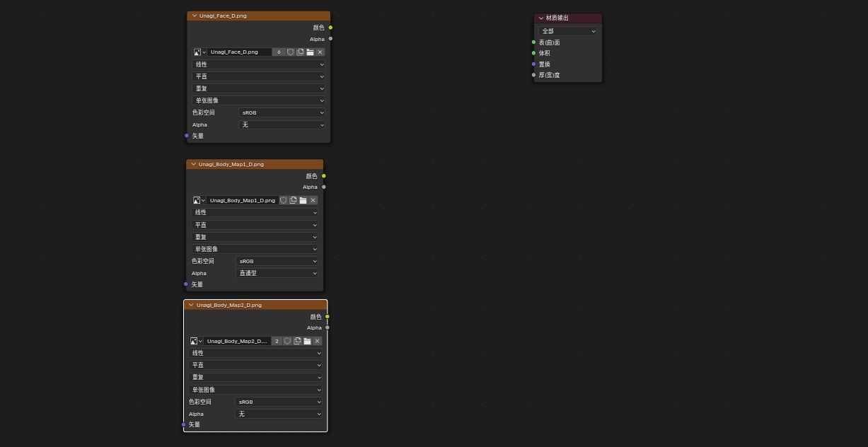Image resolution: width=868 pixels, height=447 pixels.
Task: Collapse the Unagi_Face_D.png node header chevron
Action: pos(195,16)
